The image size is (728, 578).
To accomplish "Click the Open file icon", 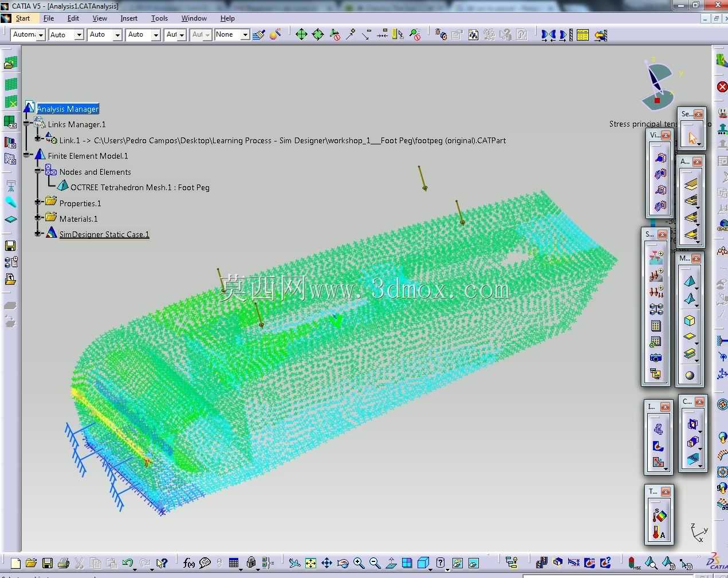I will click(31, 564).
